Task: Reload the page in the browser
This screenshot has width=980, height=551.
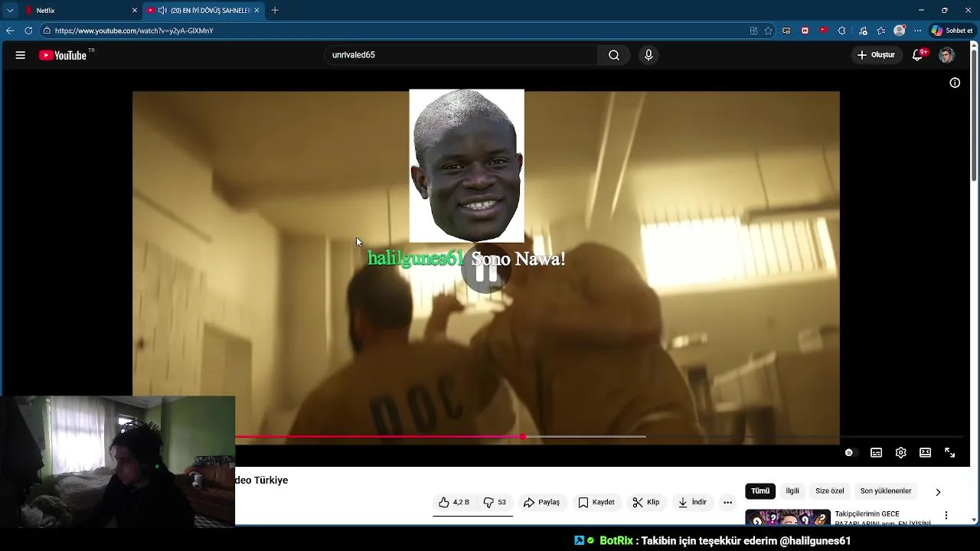Action: 28,31
